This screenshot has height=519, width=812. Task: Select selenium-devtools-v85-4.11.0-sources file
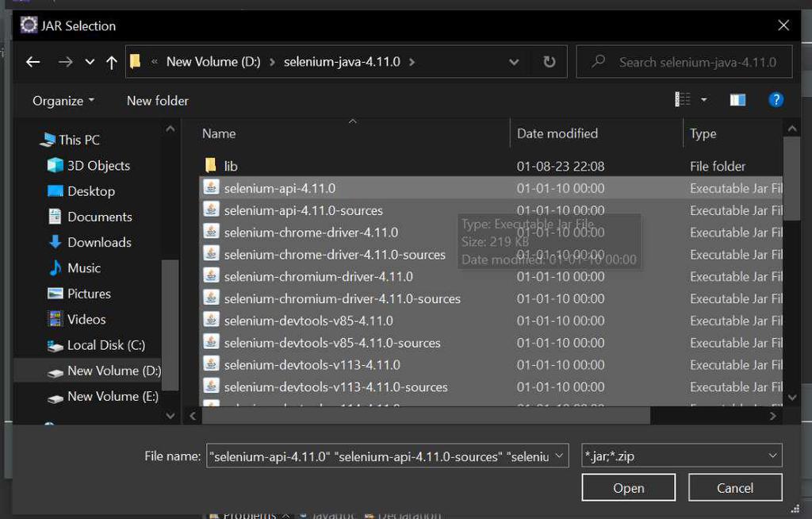pyautogui.click(x=490, y=343)
